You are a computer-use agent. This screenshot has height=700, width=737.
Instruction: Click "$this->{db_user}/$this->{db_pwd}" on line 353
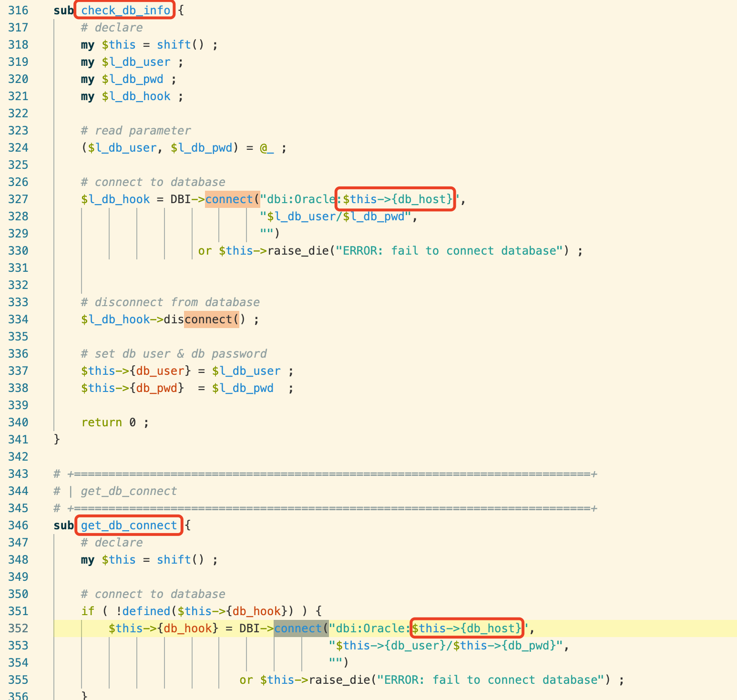pos(446,646)
